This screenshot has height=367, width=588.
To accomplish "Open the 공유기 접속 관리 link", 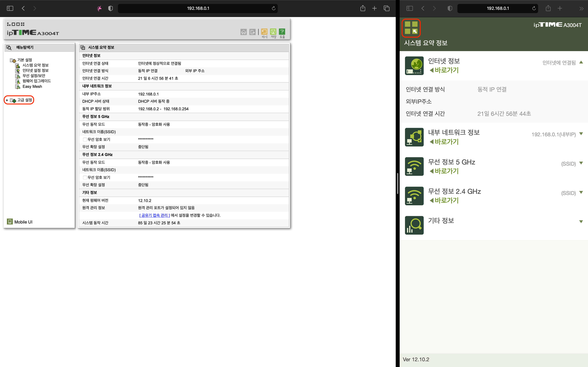I will [x=155, y=215].
